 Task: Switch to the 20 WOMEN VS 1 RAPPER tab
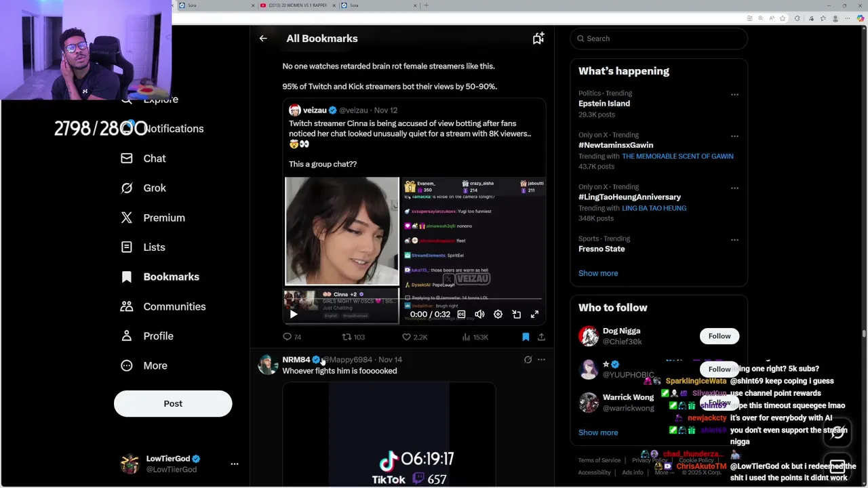tap(297, 5)
